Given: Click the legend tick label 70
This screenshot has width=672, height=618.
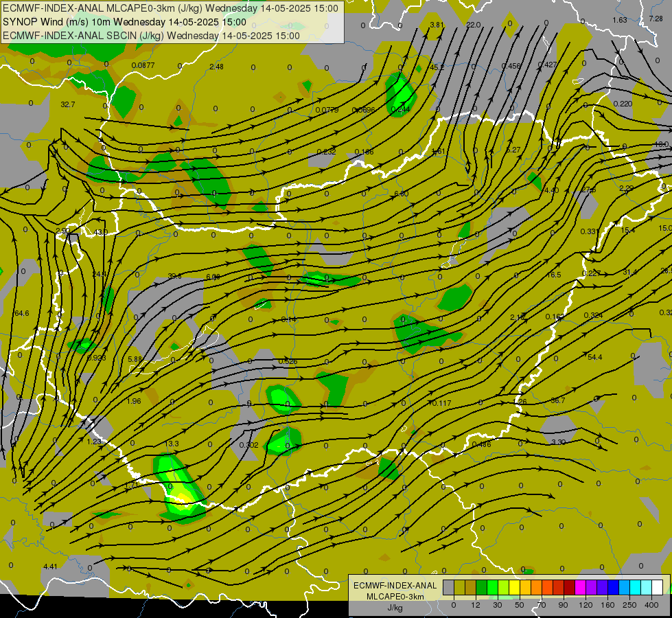Looking at the screenshot, I should pyautogui.click(x=542, y=605).
